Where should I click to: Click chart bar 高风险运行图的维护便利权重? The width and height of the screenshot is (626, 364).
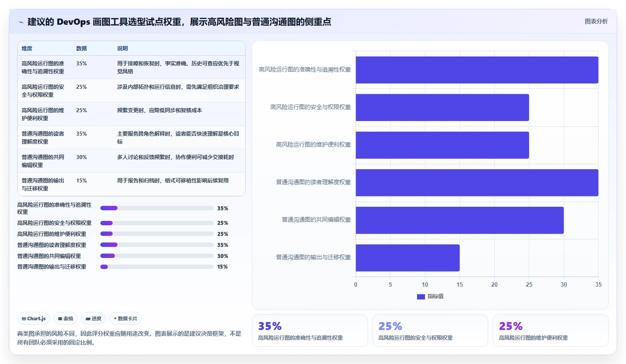tap(442, 145)
